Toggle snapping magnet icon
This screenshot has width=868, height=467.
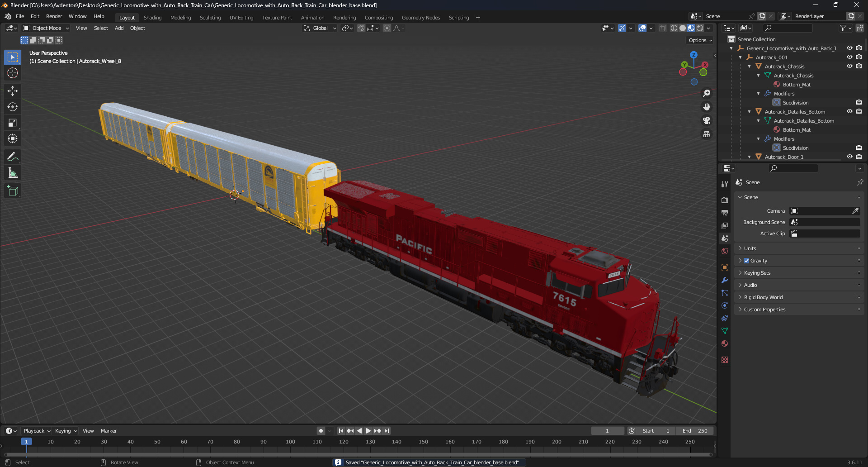(361, 28)
